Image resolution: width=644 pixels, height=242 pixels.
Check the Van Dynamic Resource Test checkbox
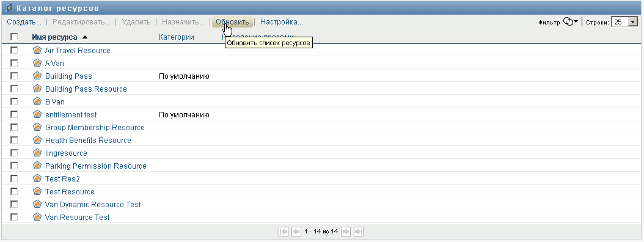pos(15,204)
